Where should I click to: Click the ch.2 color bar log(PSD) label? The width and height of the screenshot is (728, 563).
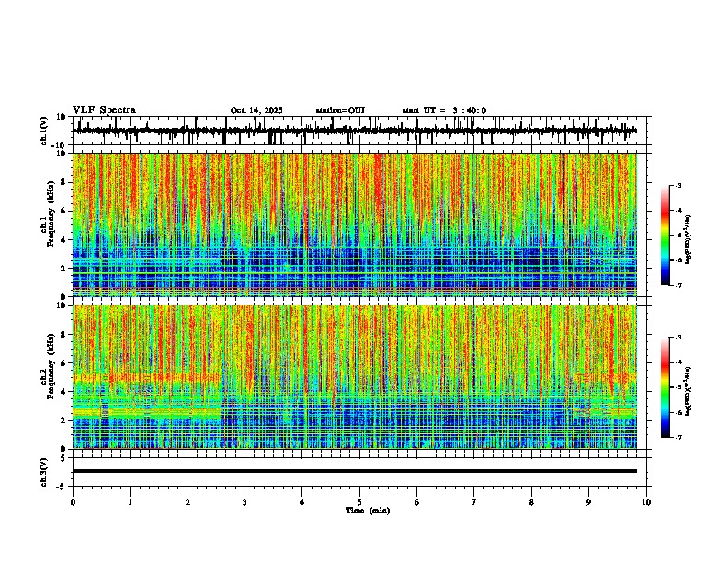click(688, 391)
